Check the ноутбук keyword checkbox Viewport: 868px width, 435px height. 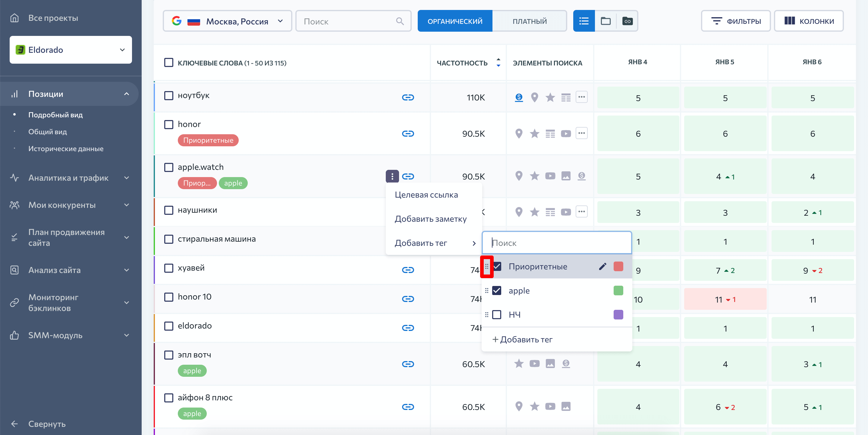point(168,95)
